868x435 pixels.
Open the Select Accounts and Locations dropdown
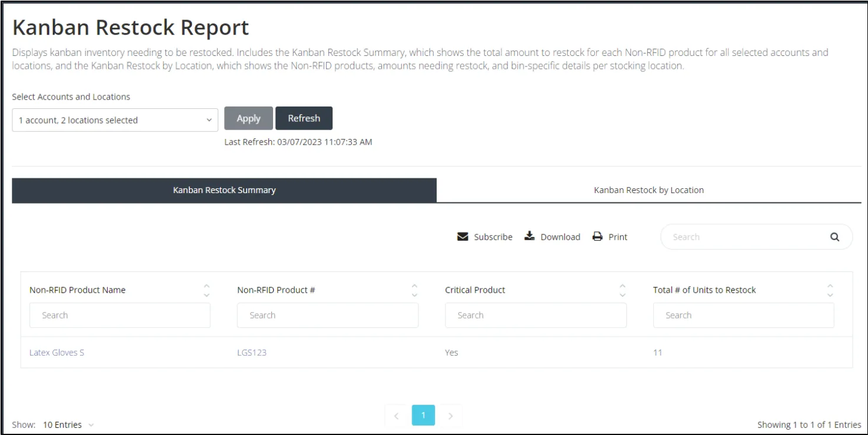coord(115,120)
